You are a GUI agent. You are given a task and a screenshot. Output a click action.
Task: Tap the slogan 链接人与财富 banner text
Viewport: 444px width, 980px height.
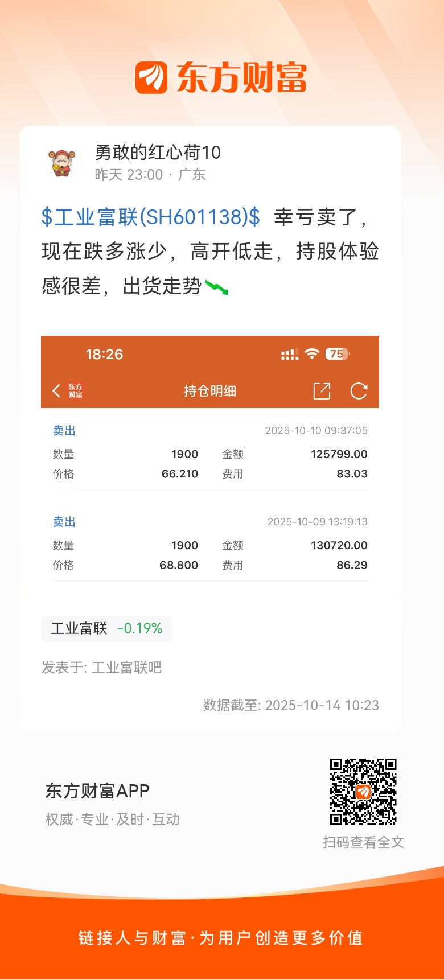pyautogui.click(x=221, y=938)
